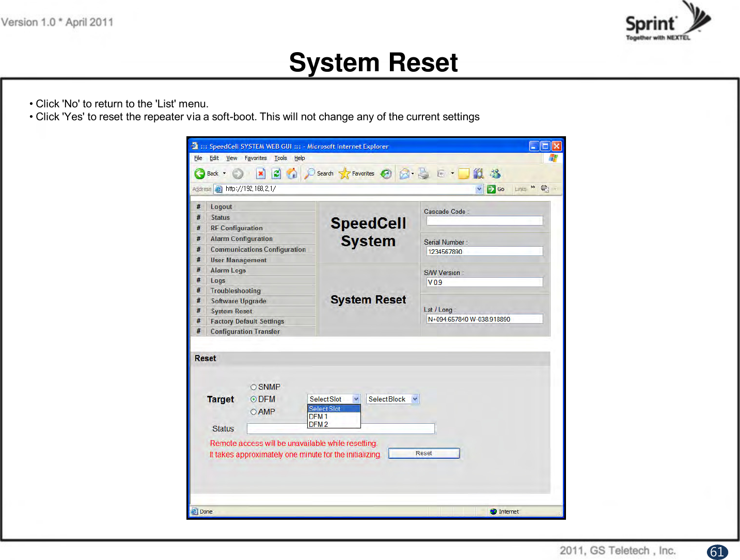
Task: Click the page icon in address field
Action: click(x=218, y=189)
